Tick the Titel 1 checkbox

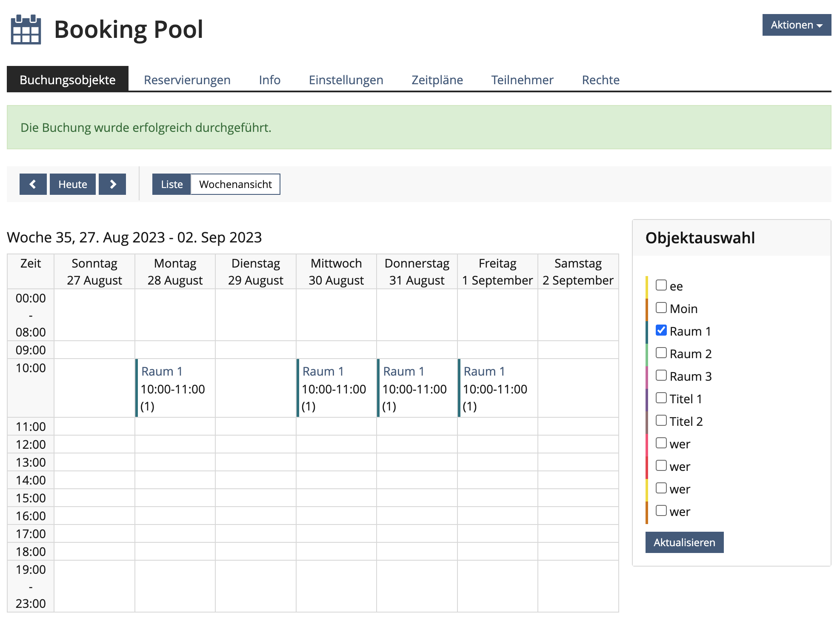click(661, 398)
